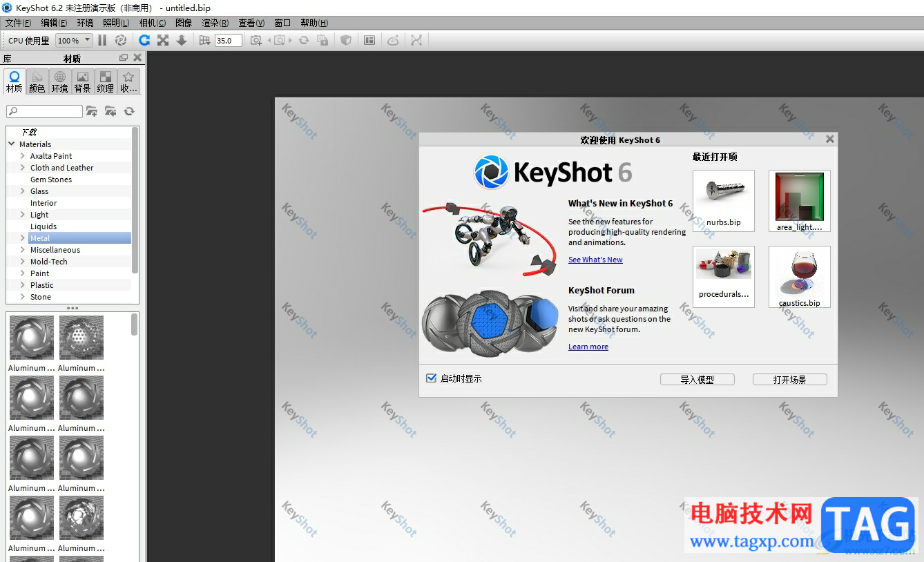Click the down-arrow import icon in toolbar
The image size is (924, 562).
[x=182, y=41]
